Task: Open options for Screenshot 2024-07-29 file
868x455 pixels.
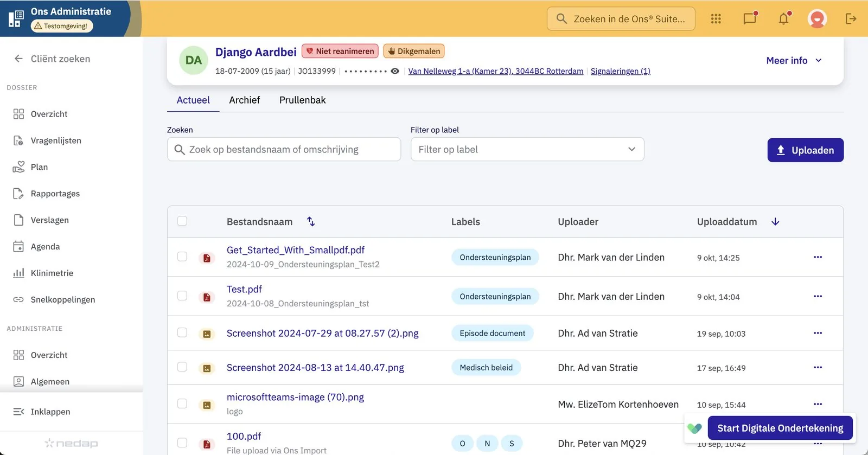Action: pos(818,333)
